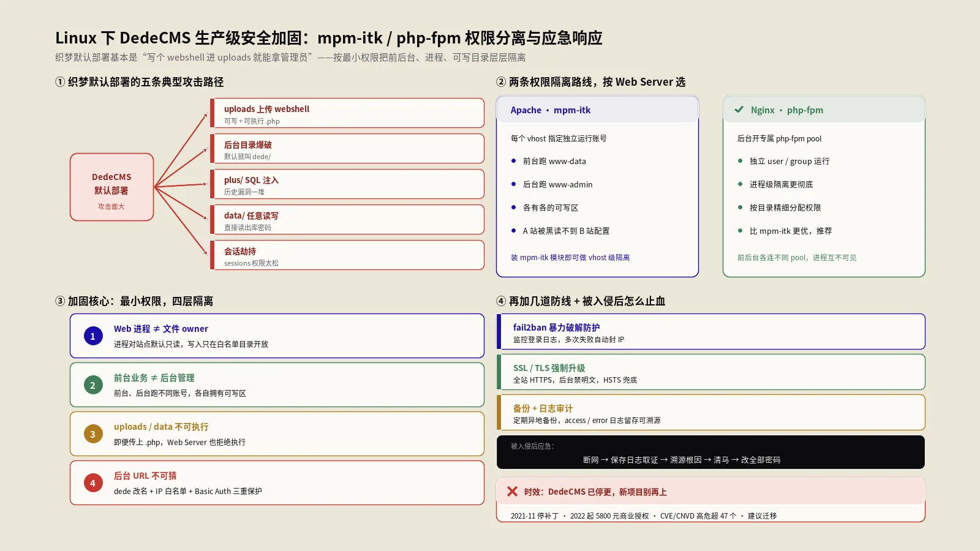Click the 默认就叫 dede/ subtitle
This screenshot has height=551, width=980.
point(247,157)
